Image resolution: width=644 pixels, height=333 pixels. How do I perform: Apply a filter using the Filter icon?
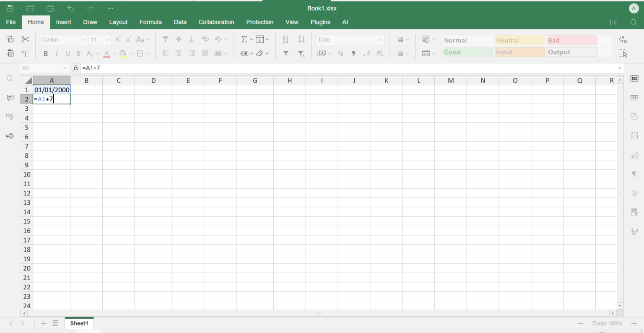[x=286, y=53]
